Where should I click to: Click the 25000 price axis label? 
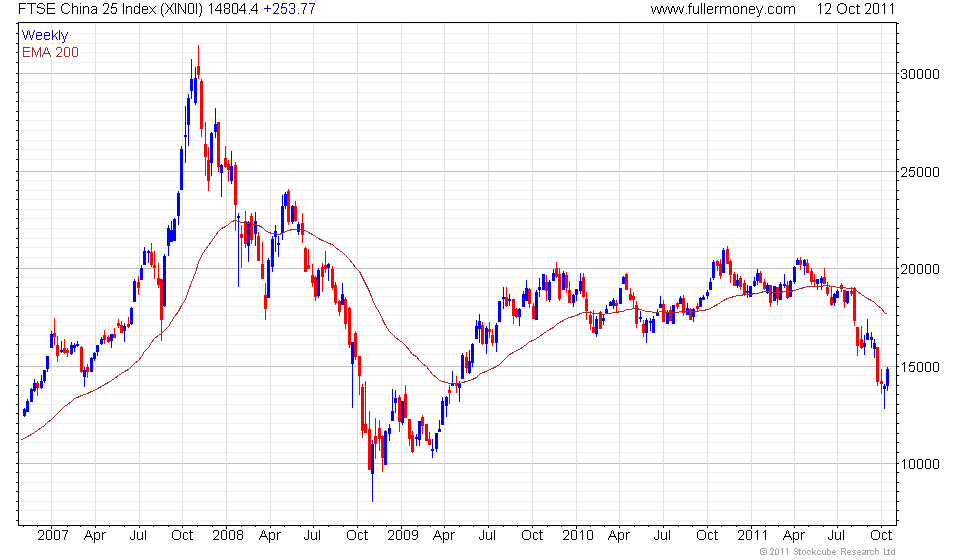(919, 172)
